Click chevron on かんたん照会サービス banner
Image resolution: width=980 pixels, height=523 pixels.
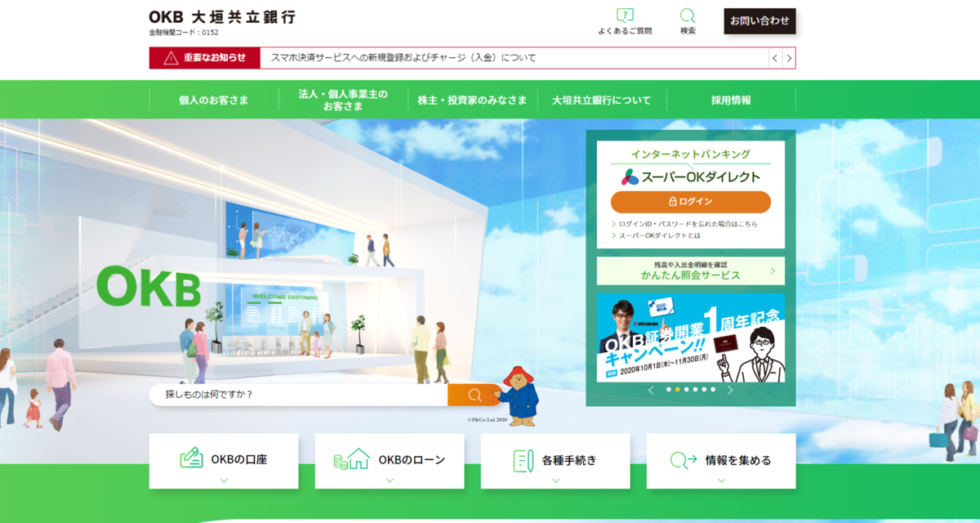(x=773, y=270)
